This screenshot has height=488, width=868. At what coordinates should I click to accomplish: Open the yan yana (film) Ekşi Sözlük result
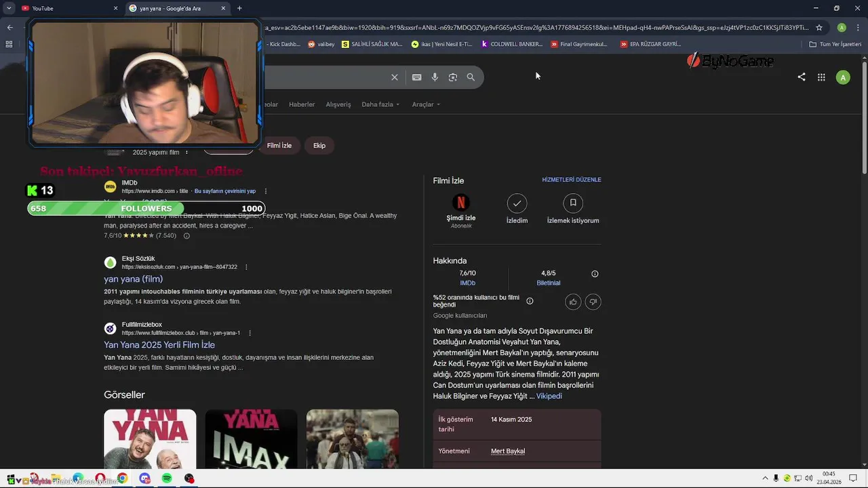(133, 279)
